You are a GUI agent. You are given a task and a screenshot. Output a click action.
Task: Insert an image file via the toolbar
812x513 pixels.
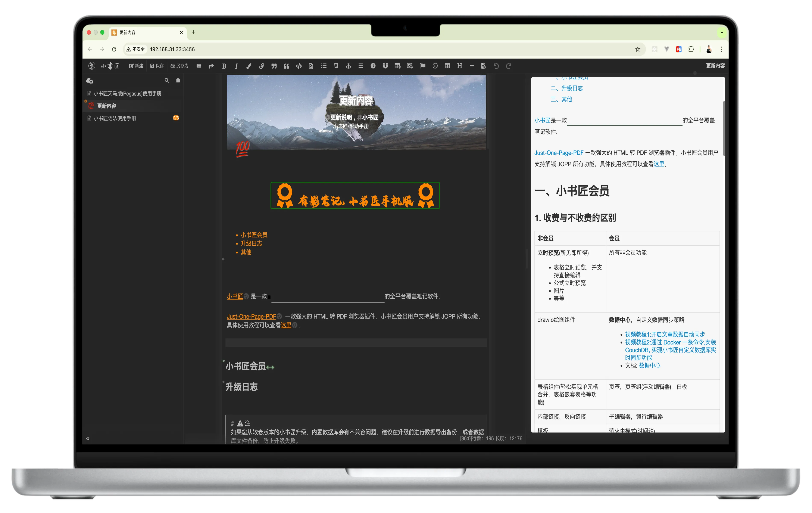[x=311, y=66]
